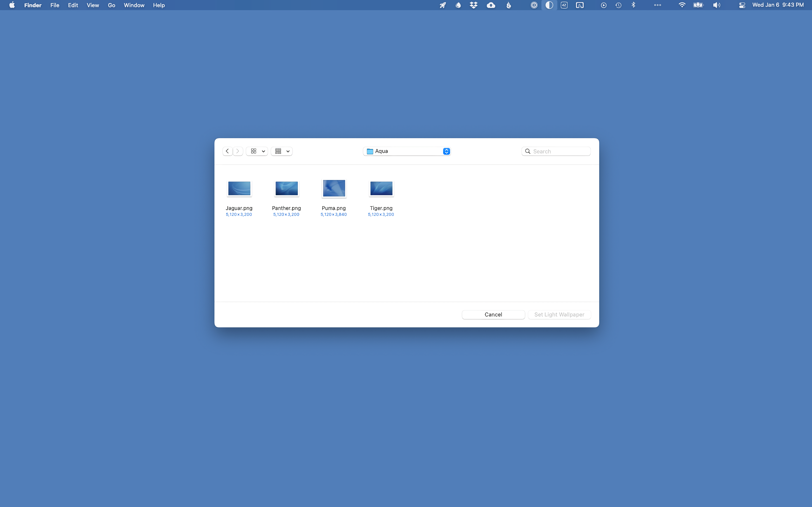Screen dimensions: 812x507
Task: Click the half-circle appearance toggle icon
Action: (549, 5)
